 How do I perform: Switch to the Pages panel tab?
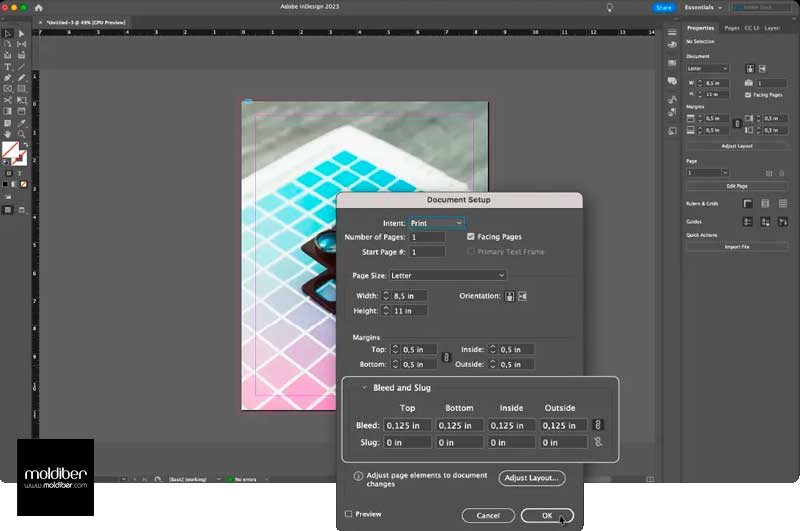tap(732, 28)
